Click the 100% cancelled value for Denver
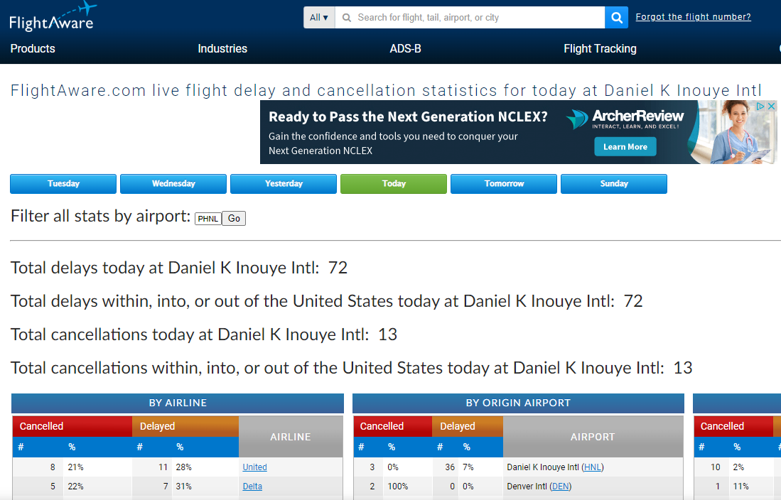Image resolution: width=781 pixels, height=500 pixels. [397, 487]
